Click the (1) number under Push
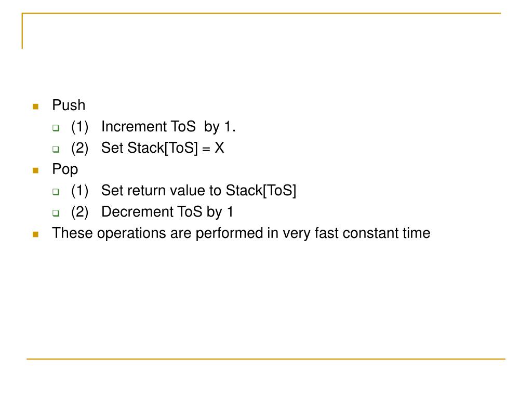This screenshot has width=532, height=399. point(79,127)
